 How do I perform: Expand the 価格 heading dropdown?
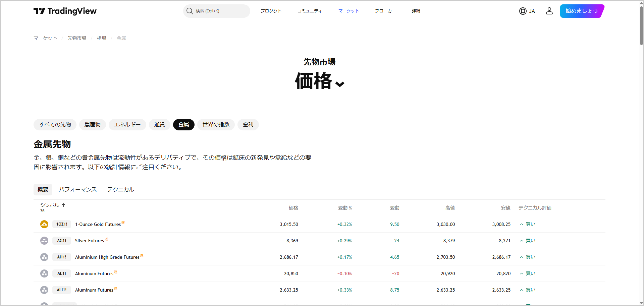(x=340, y=84)
